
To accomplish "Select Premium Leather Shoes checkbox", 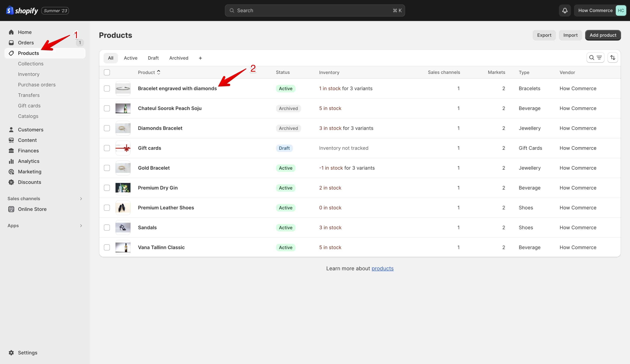I will 107,208.
